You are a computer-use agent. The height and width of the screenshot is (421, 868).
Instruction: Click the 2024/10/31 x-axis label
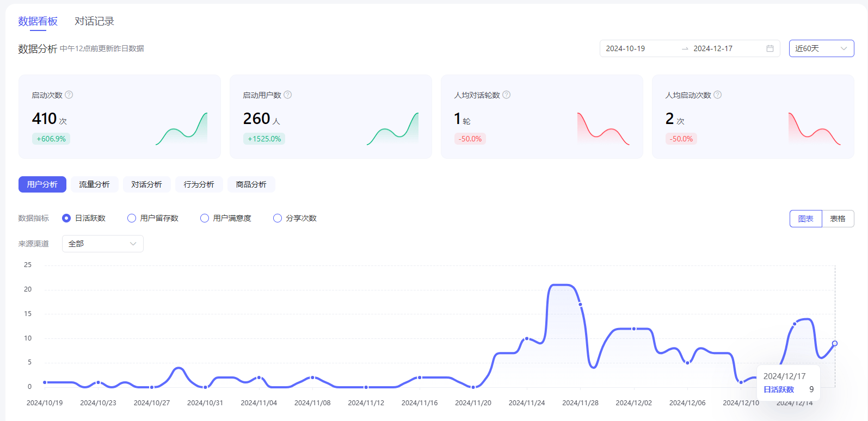205,403
